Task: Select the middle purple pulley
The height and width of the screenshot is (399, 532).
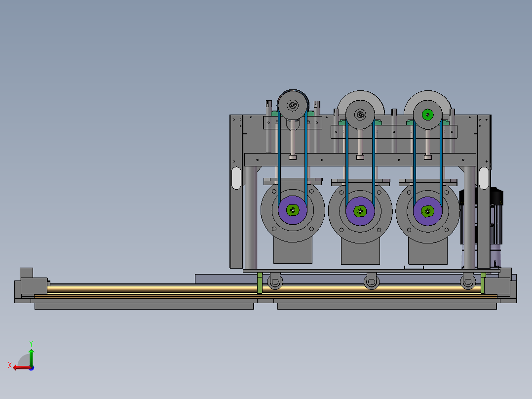Action: [360, 211]
